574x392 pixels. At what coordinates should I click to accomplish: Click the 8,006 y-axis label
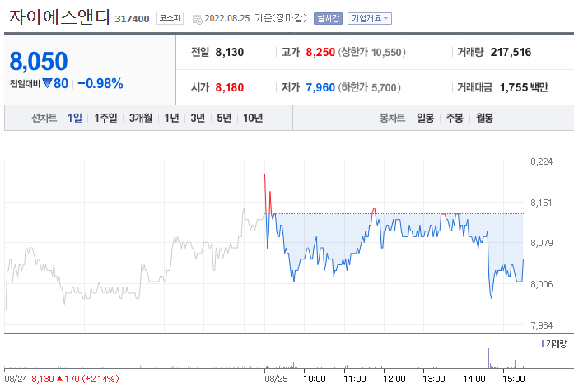tap(541, 284)
